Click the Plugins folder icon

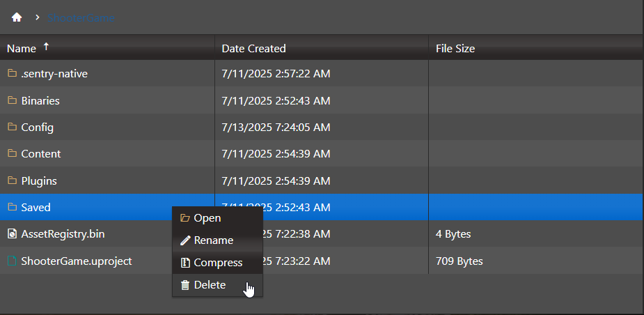[x=13, y=180]
